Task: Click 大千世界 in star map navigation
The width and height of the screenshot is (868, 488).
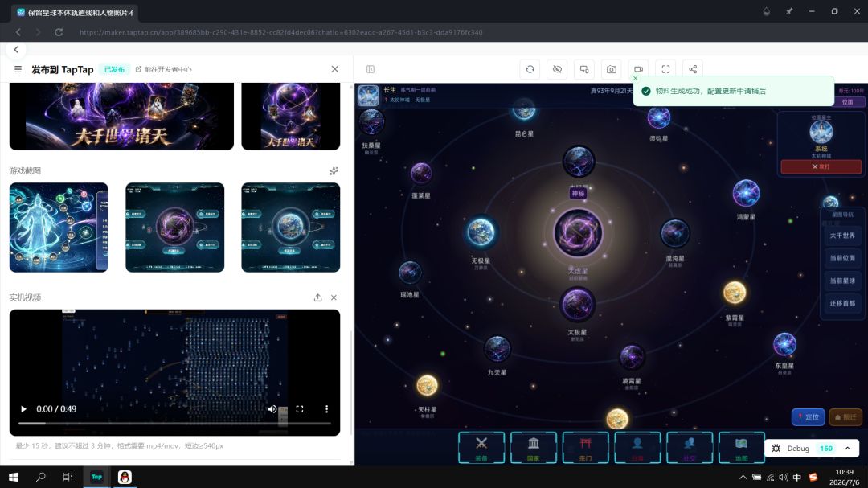Action: tap(842, 236)
